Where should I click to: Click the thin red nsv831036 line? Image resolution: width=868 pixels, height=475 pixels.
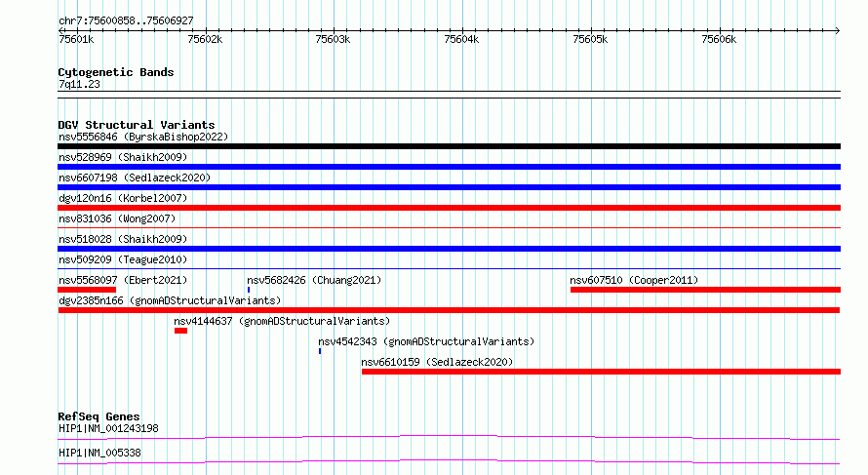click(x=449, y=227)
